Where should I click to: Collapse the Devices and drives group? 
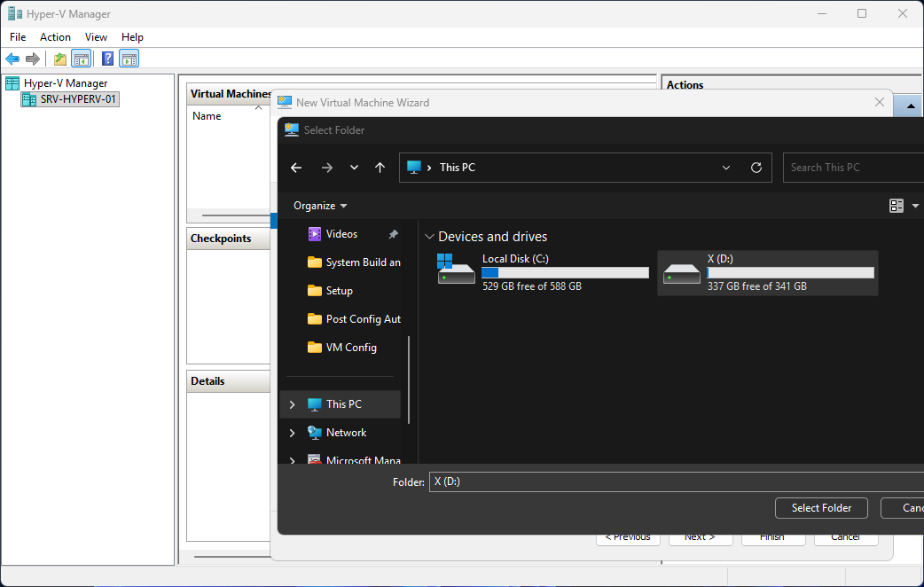coord(429,237)
